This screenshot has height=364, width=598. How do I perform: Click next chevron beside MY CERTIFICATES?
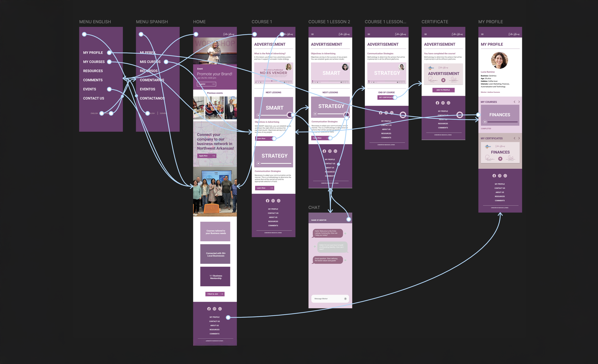[x=519, y=138]
